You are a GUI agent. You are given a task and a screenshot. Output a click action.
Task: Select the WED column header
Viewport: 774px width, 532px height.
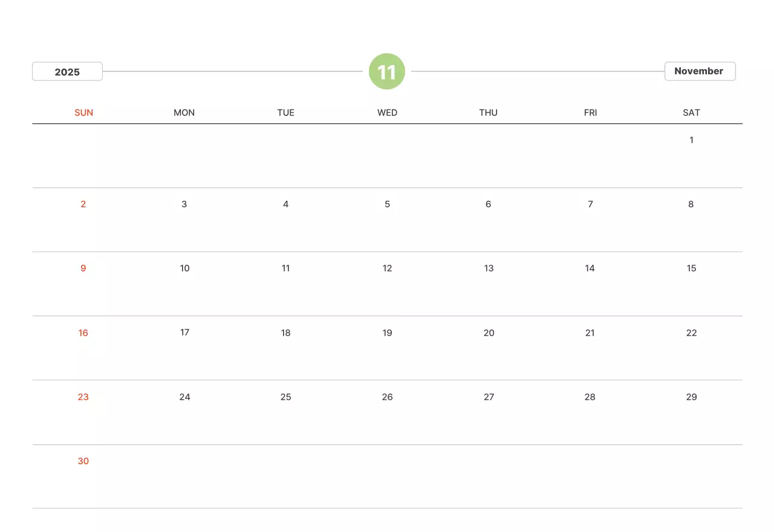tap(387, 112)
